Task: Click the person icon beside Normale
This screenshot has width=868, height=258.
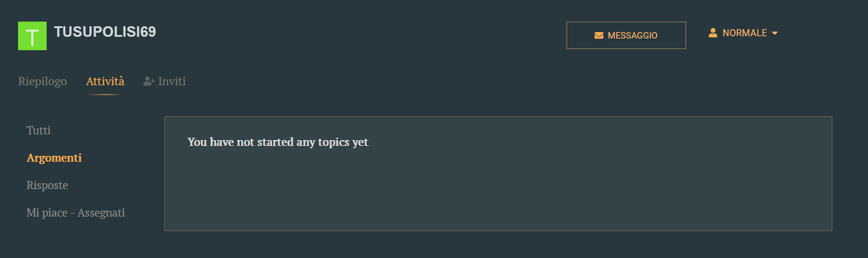Action: tap(712, 33)
